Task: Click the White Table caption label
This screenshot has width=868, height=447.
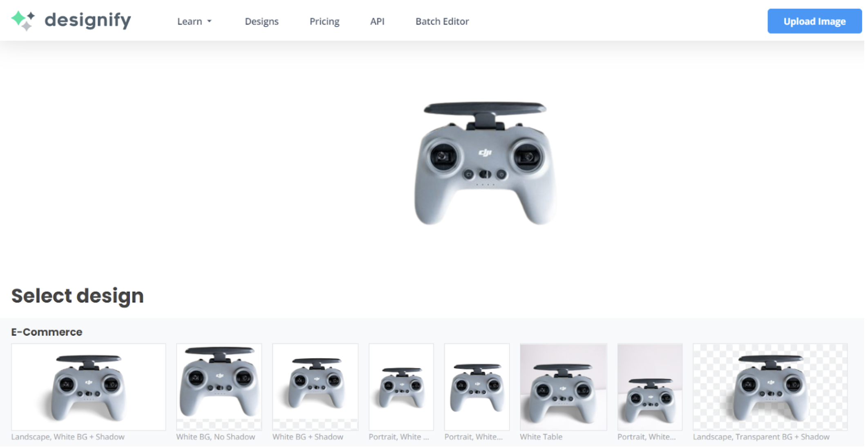Action: [541, 437]
